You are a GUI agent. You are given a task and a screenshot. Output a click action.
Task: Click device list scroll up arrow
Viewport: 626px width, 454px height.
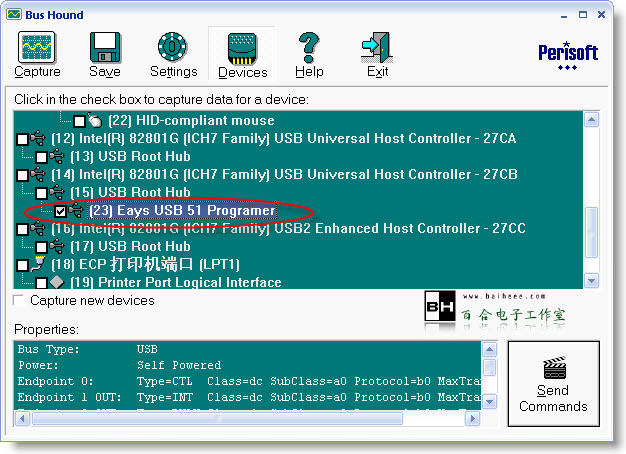[x=591, y=119]
